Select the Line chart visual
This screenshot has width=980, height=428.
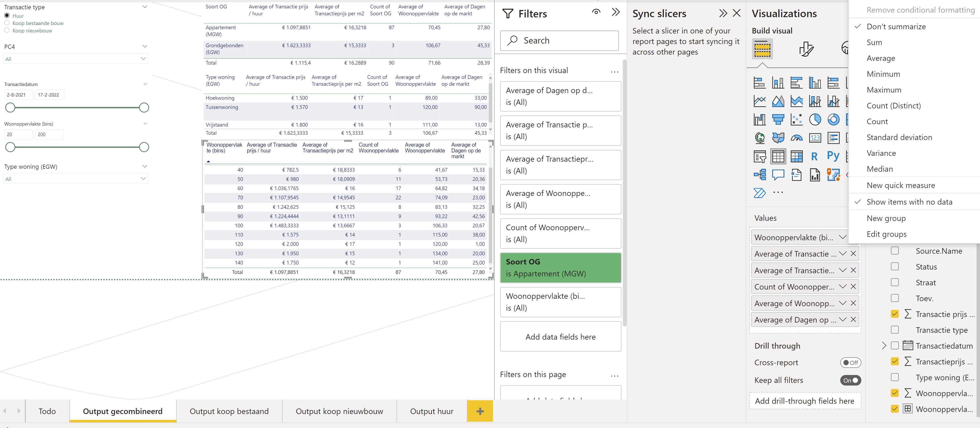(759, 101)
